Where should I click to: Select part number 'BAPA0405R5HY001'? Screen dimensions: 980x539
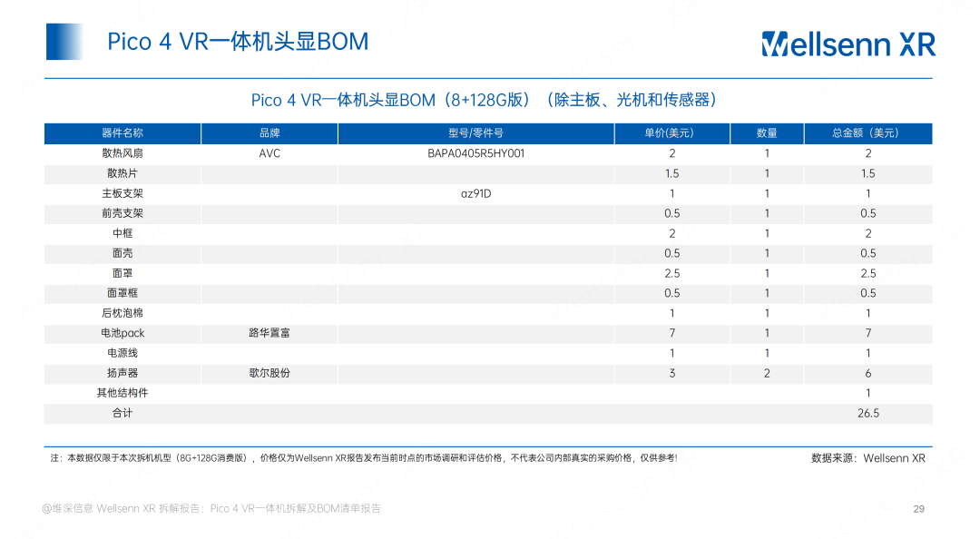coord(475,153)
